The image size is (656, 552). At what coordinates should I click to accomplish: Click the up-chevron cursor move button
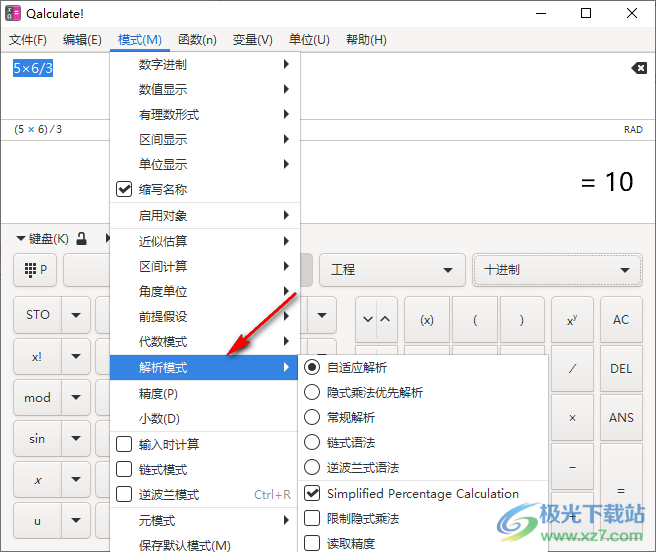386,319
